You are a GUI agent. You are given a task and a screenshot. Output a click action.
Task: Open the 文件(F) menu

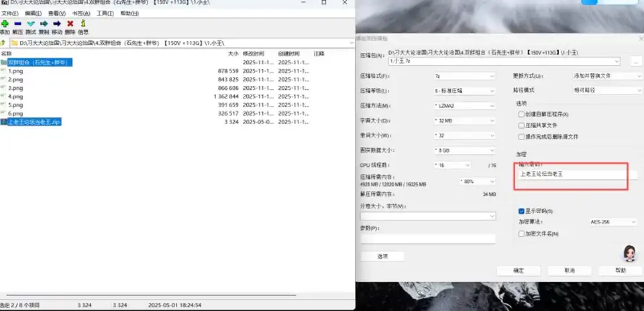pos(10,13)
